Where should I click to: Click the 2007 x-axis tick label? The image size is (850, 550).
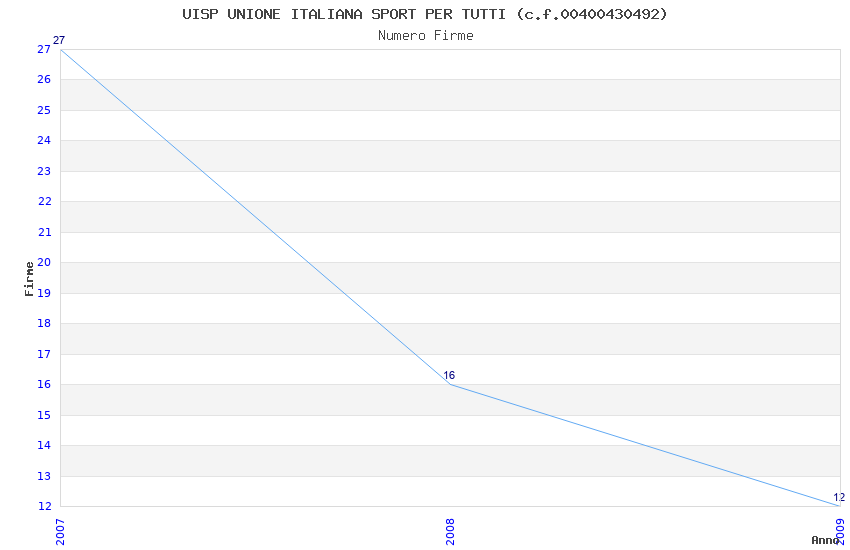click(x=60, y=532)
